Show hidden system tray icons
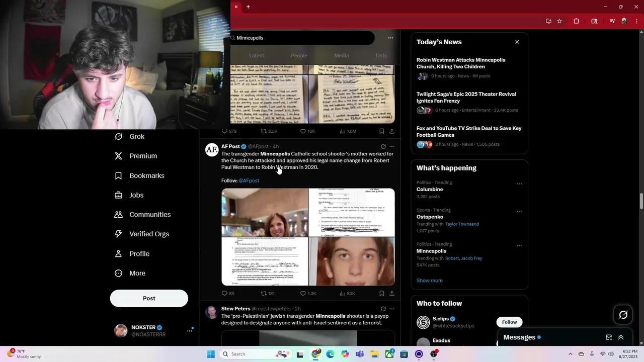The height and width of the screenshot is (362, 644). point(570,354)
